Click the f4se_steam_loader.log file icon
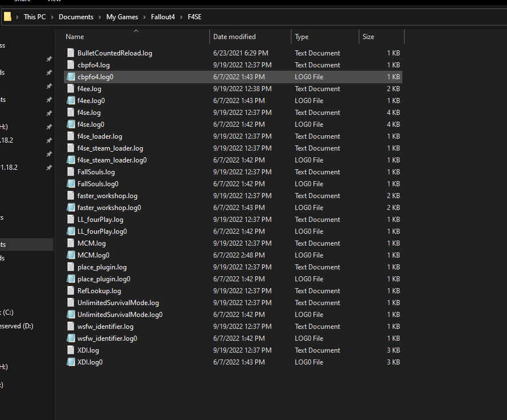Screen dimensions: 507x420 tap(71, 148)
